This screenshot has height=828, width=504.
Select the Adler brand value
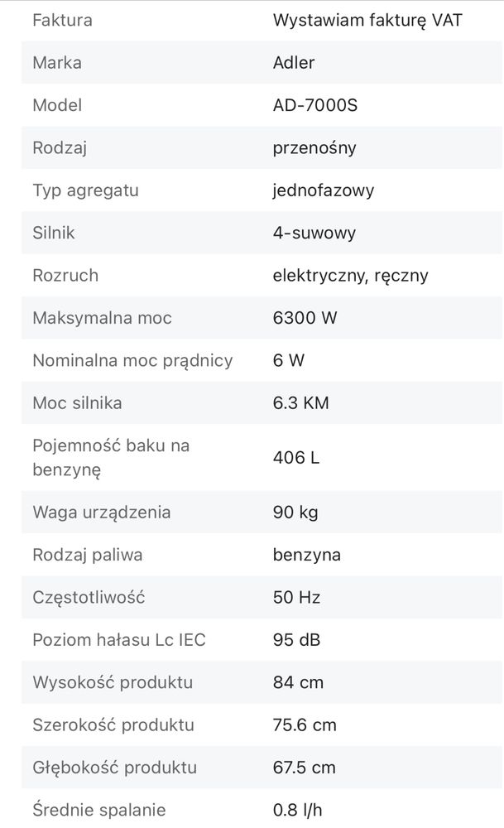294,63
